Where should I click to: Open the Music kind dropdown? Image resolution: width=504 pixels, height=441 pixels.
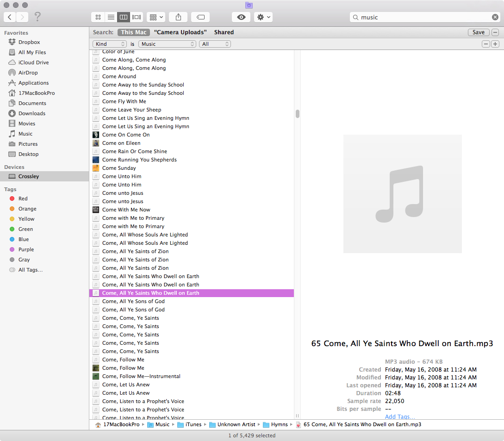(167, 44)
